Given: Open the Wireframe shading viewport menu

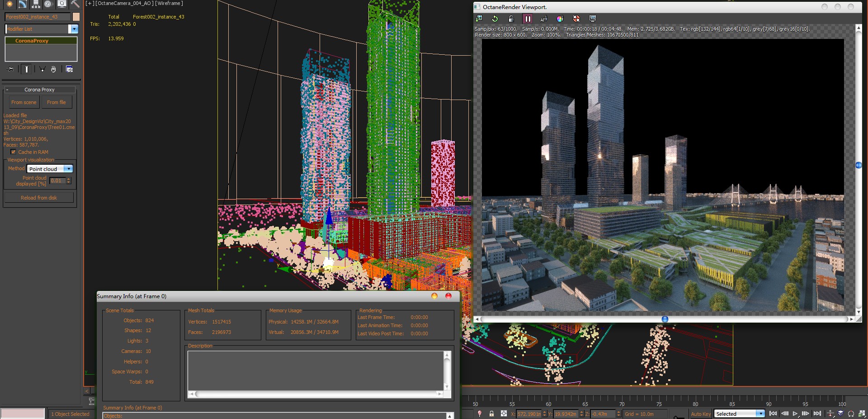Looking at the screenshot, I should click(169, 3).
